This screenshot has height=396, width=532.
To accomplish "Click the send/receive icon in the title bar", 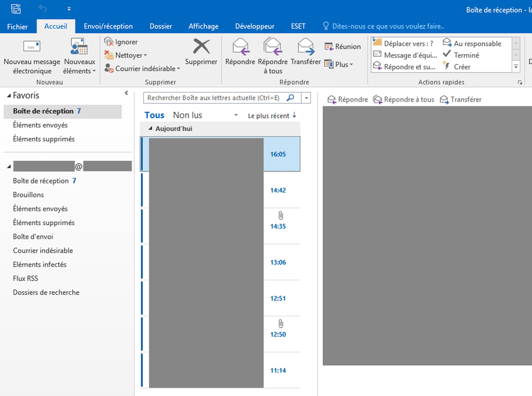I will (16, 9).
